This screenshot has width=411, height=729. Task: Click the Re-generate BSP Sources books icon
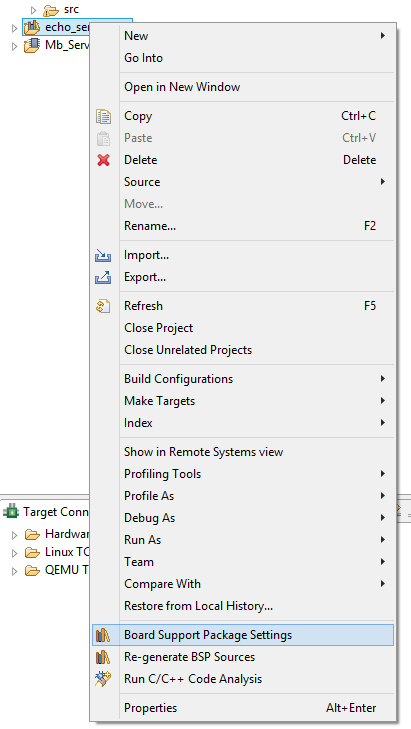click(x=103, y=657)
